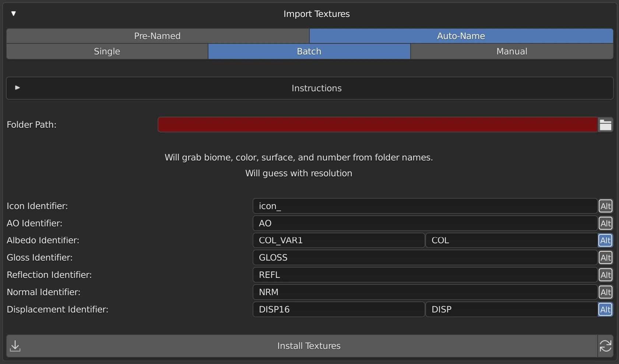The height and width of the screenshot is (364, 619).
Task: Collapse the Import Textures panel
Action: (14, 14)
